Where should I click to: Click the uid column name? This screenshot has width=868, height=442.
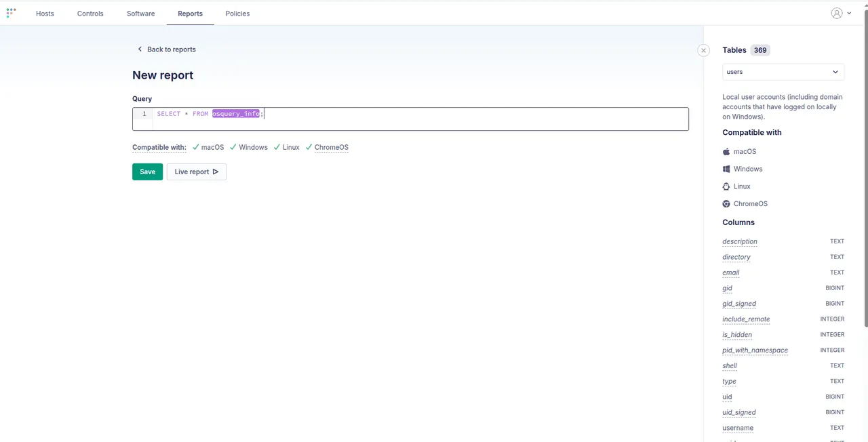coord(727,397)
